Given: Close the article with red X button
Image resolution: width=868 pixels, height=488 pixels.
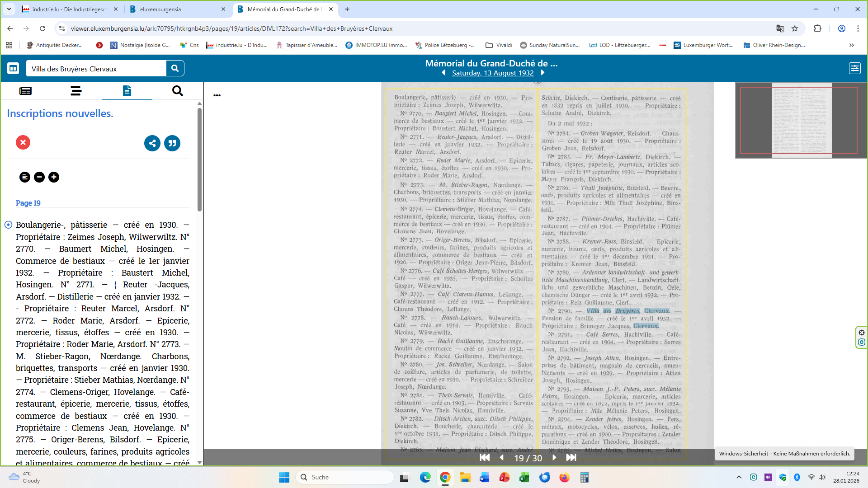Looking at the screenshot, I should (x=23, y=142).
